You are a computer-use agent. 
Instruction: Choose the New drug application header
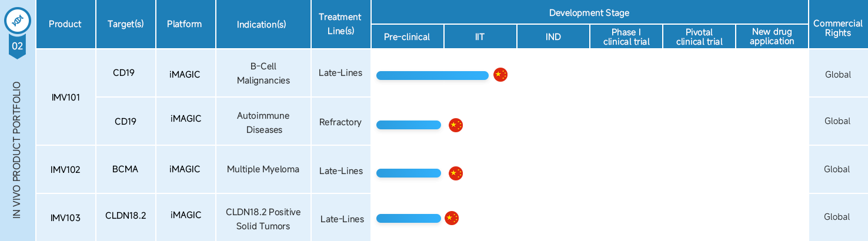click(x=772, y=36)
